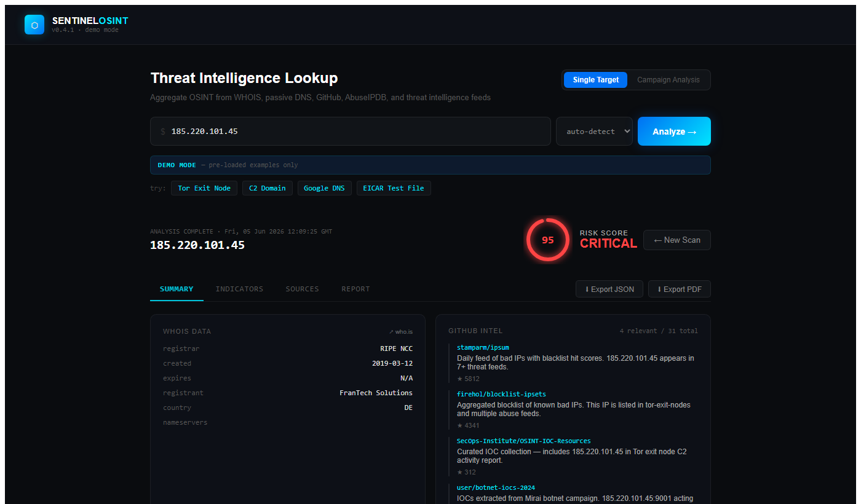Select the country value DE
Screen dimensions: 861x504
click(408, 408)
